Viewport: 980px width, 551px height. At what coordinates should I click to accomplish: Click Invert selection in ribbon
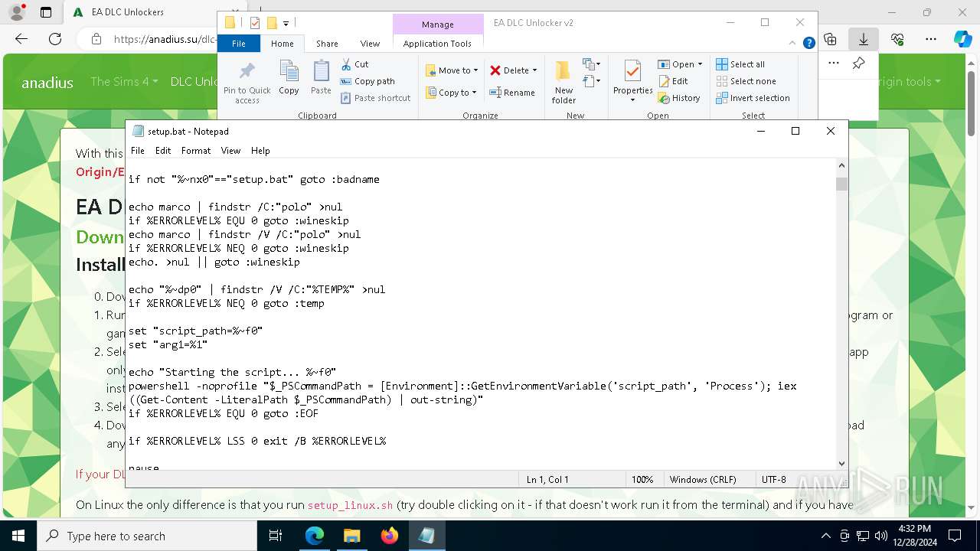(x=753, y=98)
